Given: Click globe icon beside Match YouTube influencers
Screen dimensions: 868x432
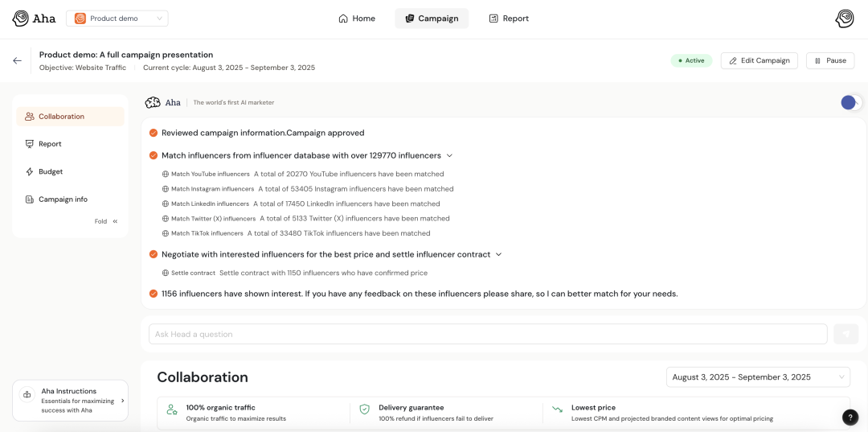Looking at the screenshot, I should [166, 174].
